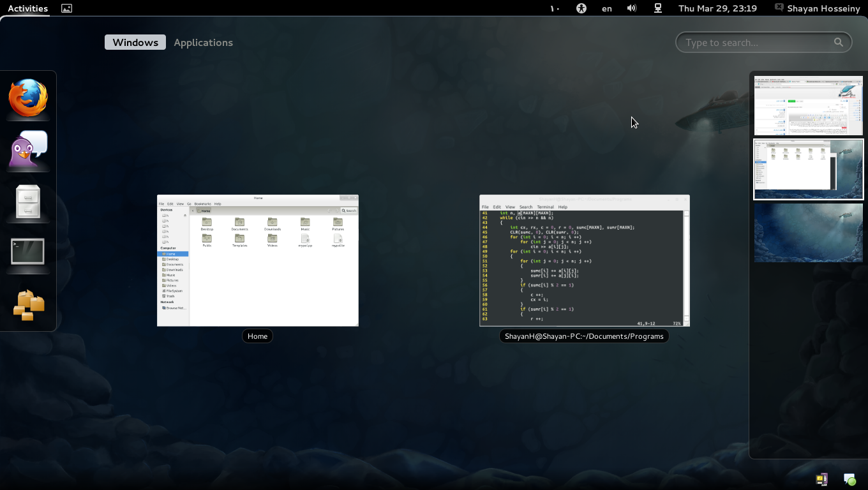Open the file cabinet Files icon
The height and width of the screenshot is (490, 868).
pyautogui.click(x=28, y=202)
